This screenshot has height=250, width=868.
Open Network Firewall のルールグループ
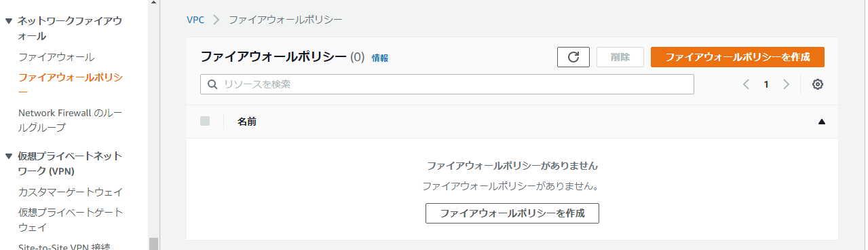click(69, 120)
